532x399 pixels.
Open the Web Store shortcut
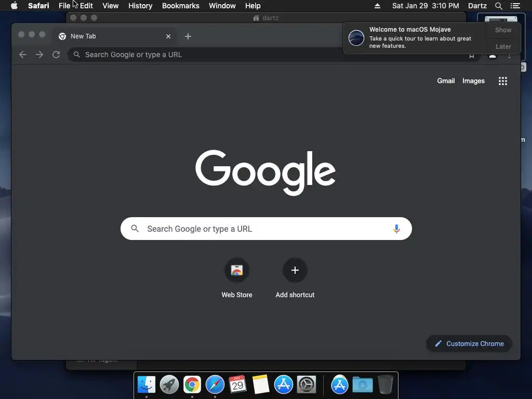[x=237, y=278]
